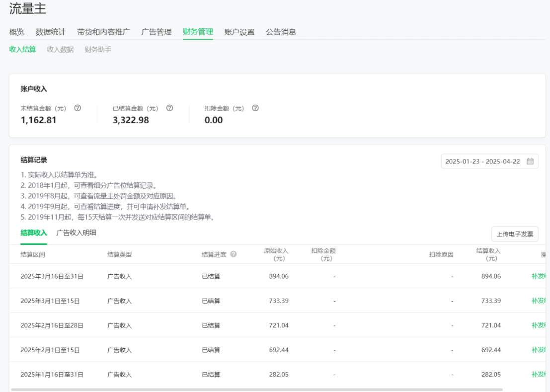Switch to 收入数据 sub-tab
This screenshot has width=550, height=392.
[60, 50]
